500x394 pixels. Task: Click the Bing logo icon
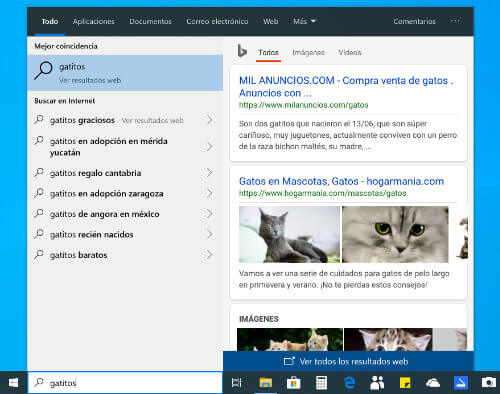click(242, 51)
